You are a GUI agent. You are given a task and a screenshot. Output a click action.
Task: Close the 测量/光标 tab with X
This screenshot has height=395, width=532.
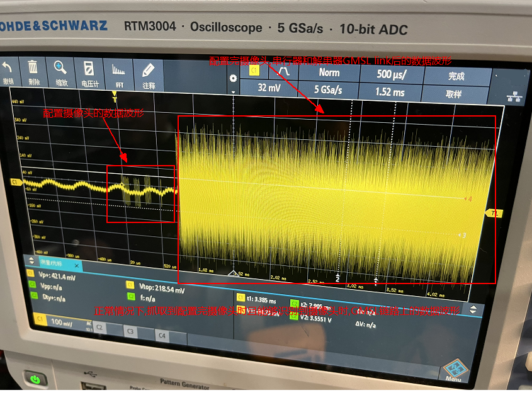pyautogui.click(x=77, y=266)
